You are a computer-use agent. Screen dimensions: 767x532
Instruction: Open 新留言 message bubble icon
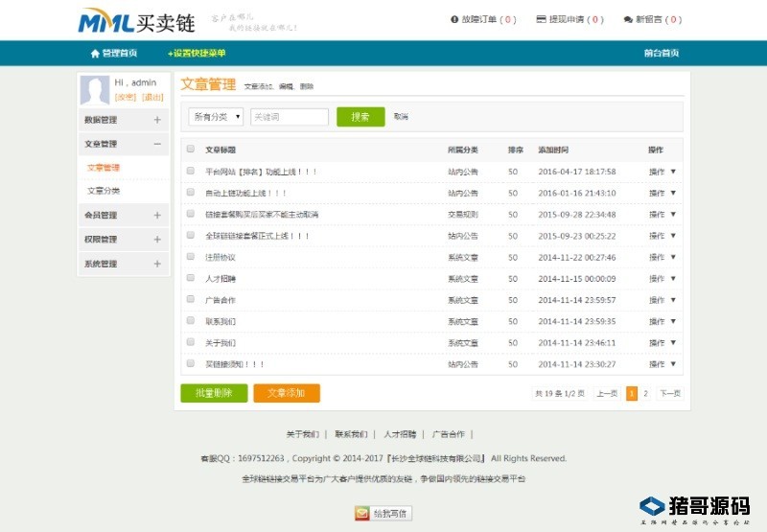[x=628, y=19]
